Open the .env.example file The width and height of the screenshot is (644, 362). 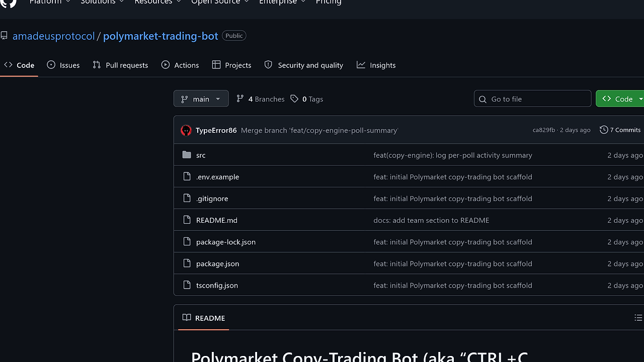coord(217,176)
